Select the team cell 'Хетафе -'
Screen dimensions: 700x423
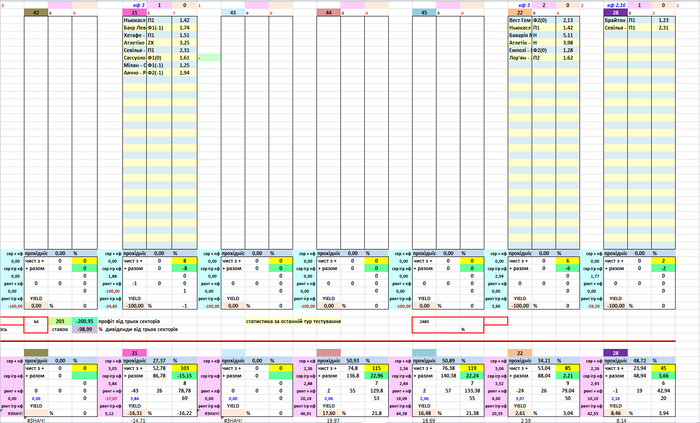coord(134,35)
